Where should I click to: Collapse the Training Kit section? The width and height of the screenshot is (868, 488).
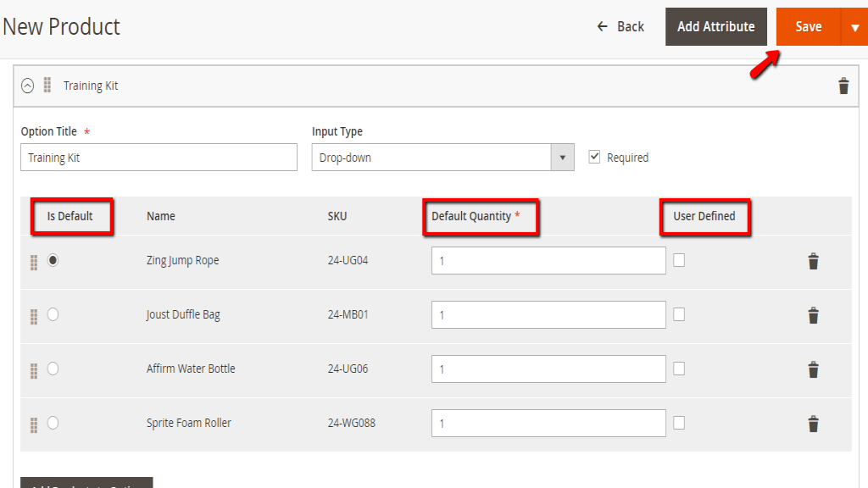pos(27,86)
